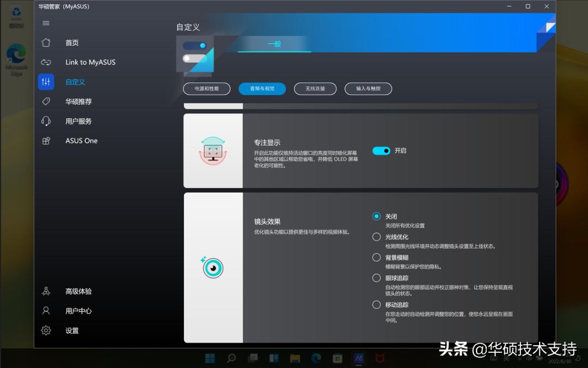This screenshot has width=588, height=368.
Task: Click the ASUS One sidebar icon
Action: (x=46, y=141)
